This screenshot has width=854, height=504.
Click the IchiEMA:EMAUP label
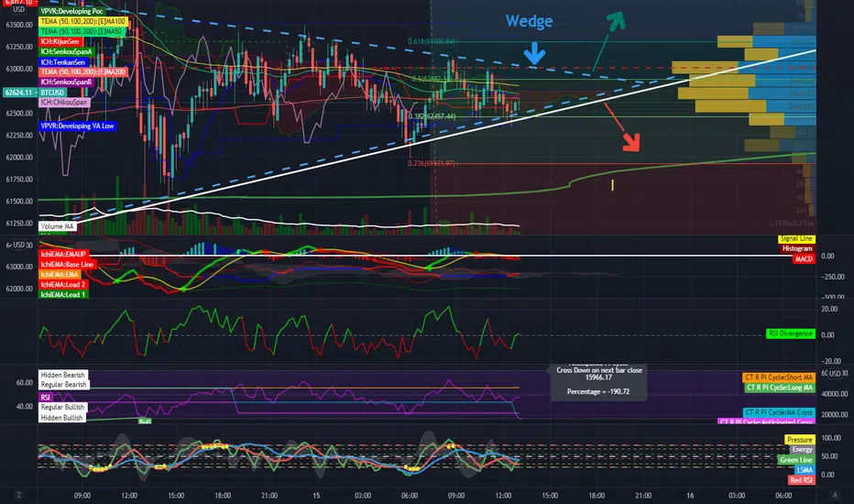63,255
